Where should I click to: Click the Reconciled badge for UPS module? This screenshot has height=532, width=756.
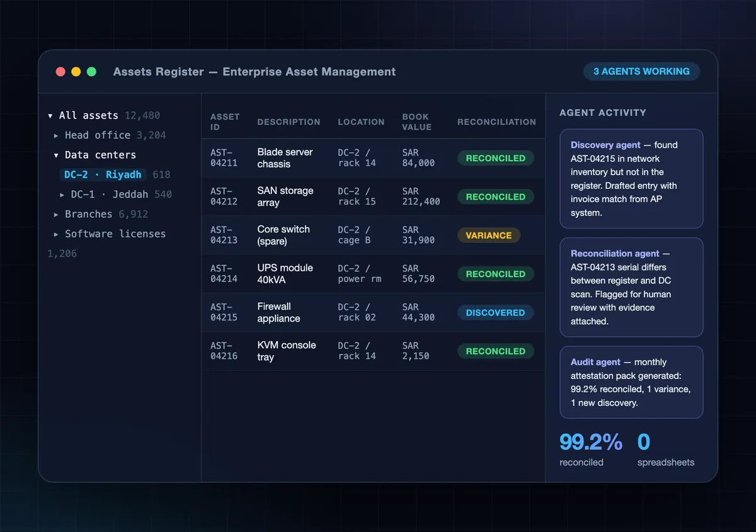click(x=495, y=274)
